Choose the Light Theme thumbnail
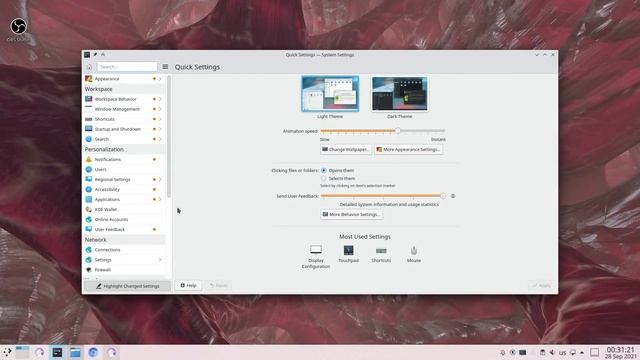The image size is (640, 360). pyautogui.click(x=330, y=93)
